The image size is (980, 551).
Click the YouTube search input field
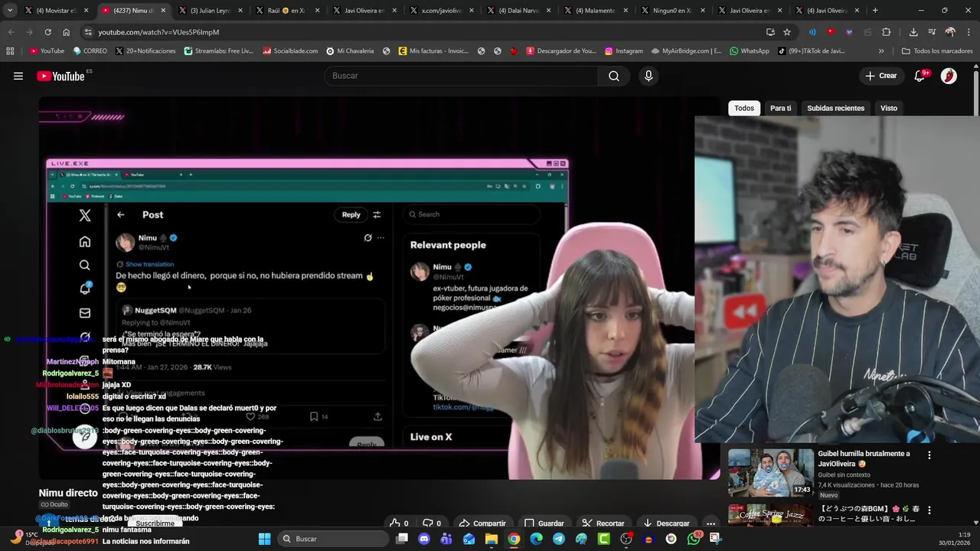pos(462,76)
